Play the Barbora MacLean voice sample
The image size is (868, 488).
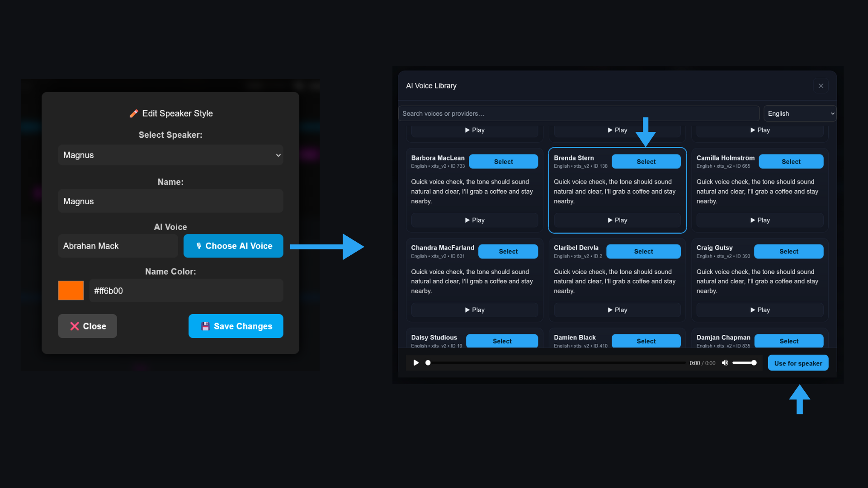(x=474, y=220)
